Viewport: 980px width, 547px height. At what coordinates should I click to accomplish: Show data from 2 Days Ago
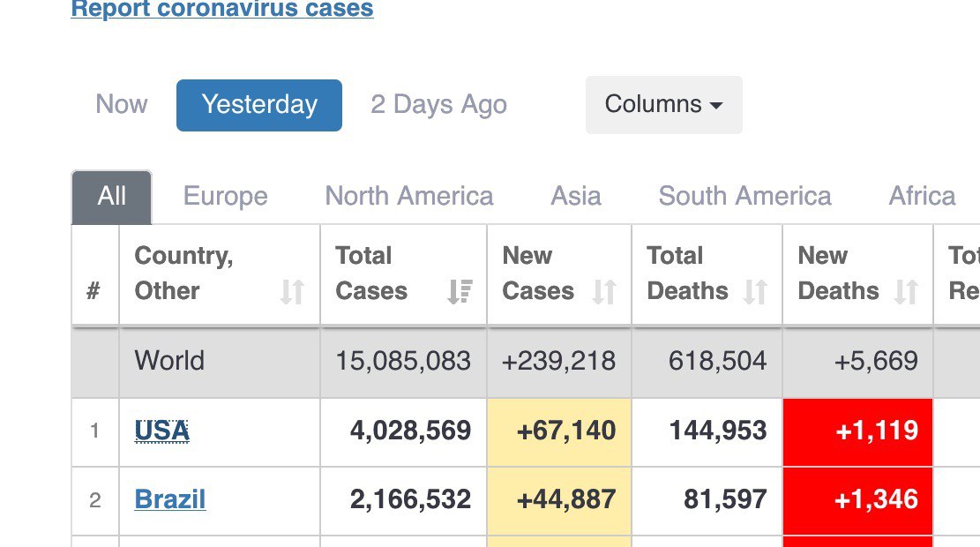[x=438, y=105]
